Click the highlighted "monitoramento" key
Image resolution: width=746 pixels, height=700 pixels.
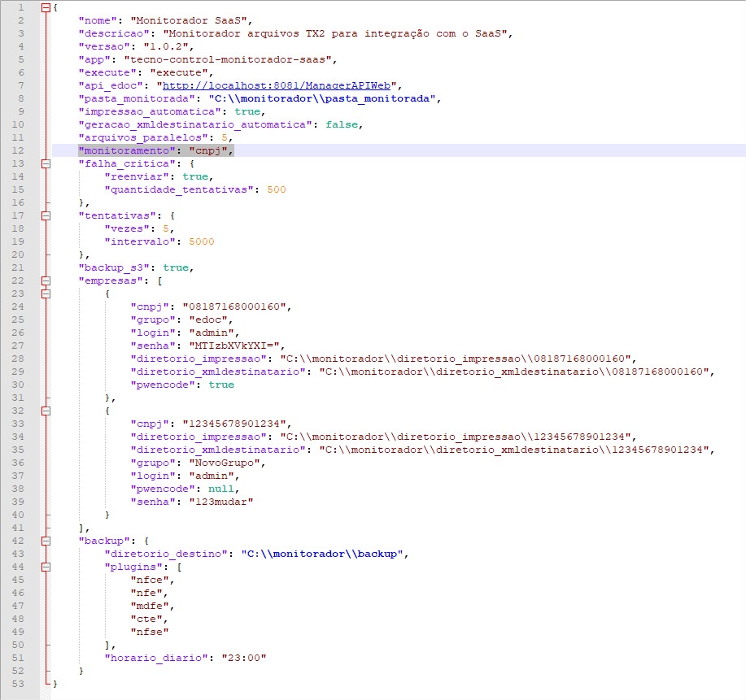click(x=127, y=150)
